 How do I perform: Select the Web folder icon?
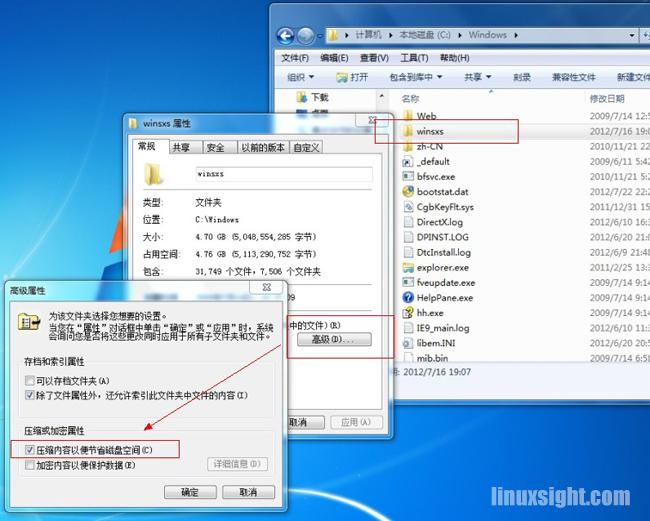tap(408, 116)
